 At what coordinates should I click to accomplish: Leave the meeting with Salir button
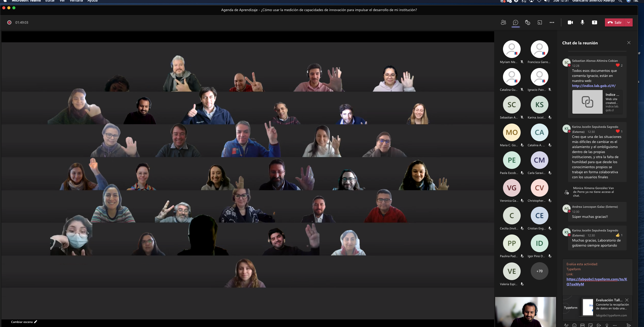click(x=615, y=22)
